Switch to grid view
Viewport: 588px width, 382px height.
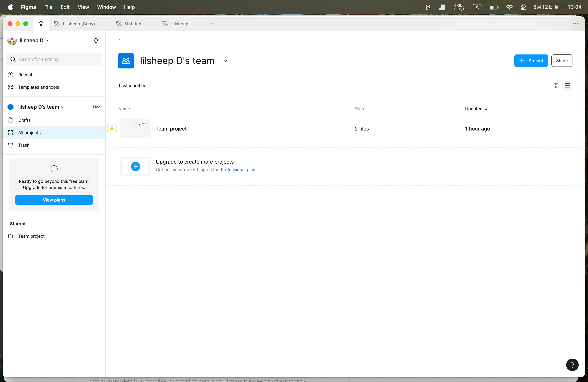pos(556,86)
